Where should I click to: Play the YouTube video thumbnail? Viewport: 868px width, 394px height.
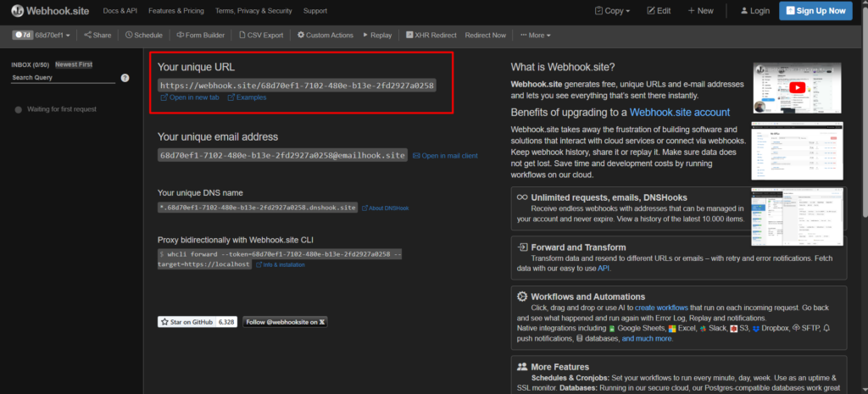797,86
